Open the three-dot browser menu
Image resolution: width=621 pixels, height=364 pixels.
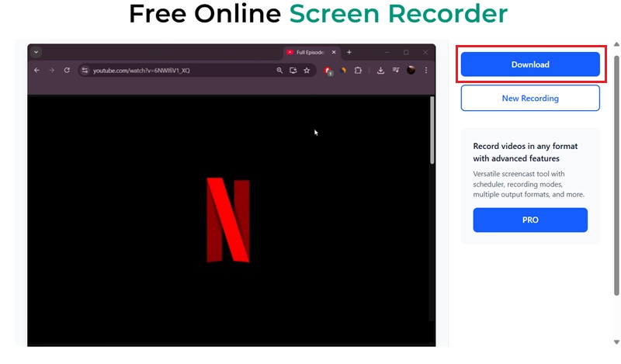pyautogui.click(x=426, y=71)
